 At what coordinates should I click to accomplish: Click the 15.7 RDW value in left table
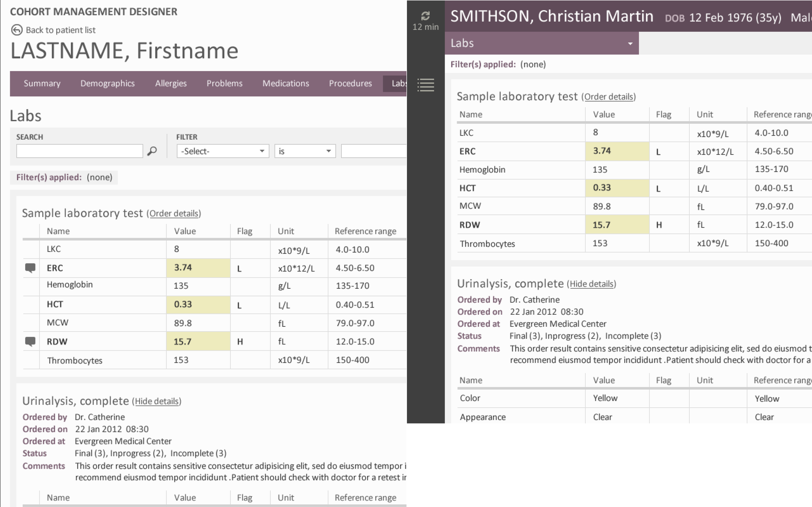click(x=198, y=341)
